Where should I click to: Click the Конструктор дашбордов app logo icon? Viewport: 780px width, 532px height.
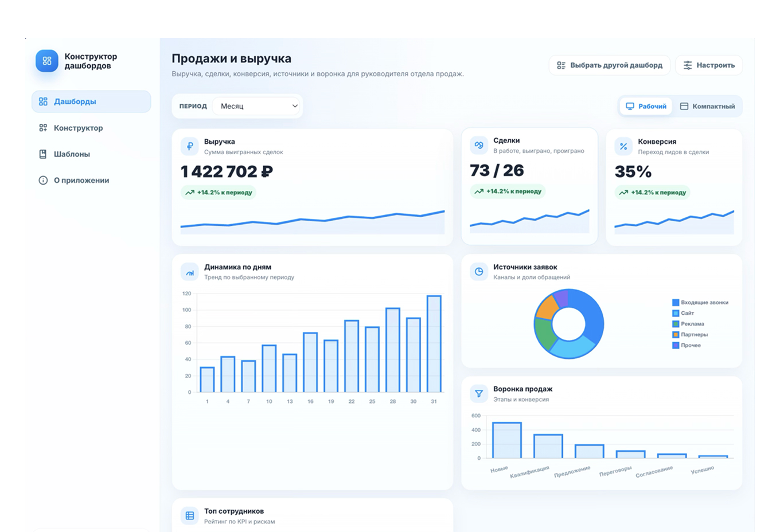tap(47, 61)
